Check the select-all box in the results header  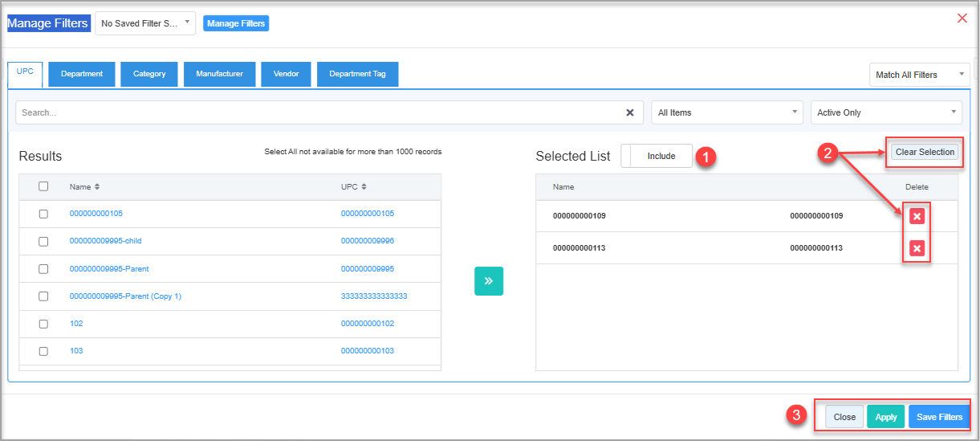pyautogui.click(x=43, y=186)
